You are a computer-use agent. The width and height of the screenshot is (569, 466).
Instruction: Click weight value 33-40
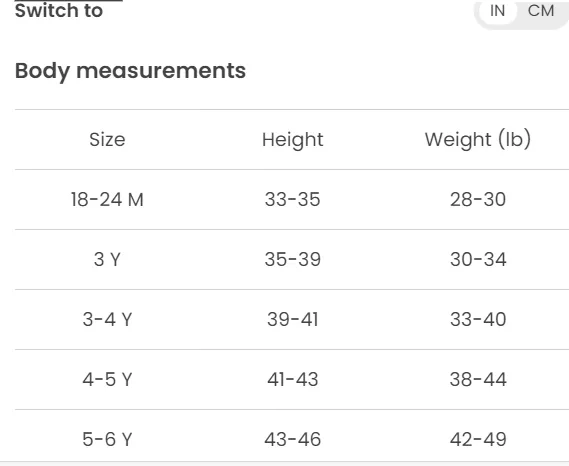(478, 319)
